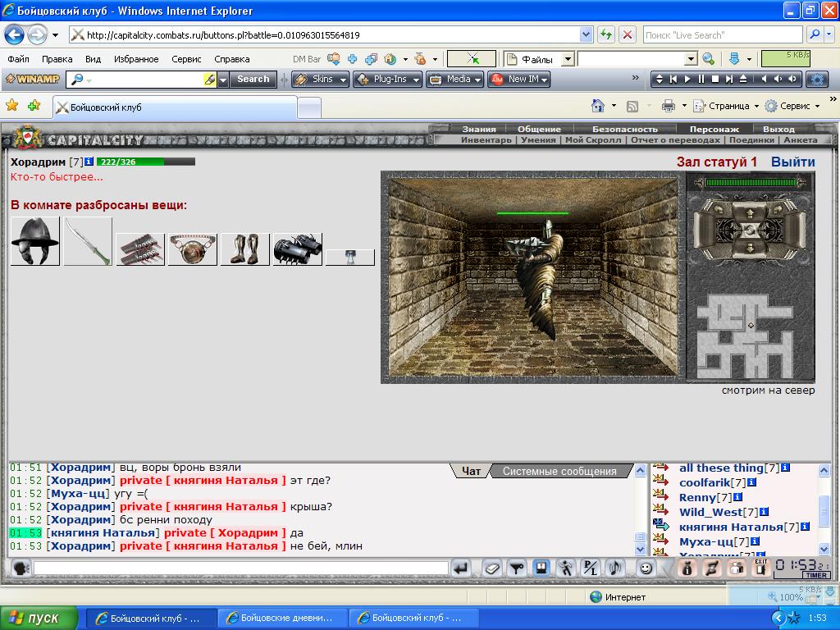Toggle the floppy disk save-chat button
This screenshot has height=630, width=840.
tap(541, 568)
